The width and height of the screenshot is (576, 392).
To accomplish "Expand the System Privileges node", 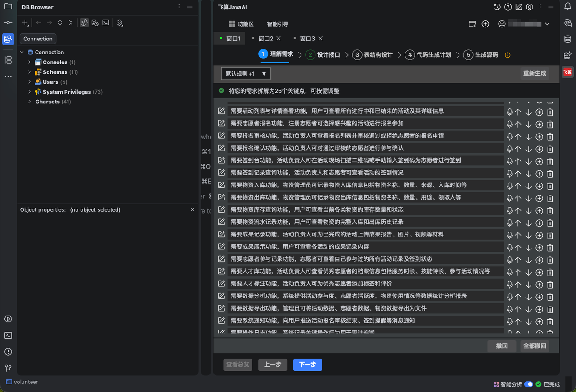I will tap(30, 92).
